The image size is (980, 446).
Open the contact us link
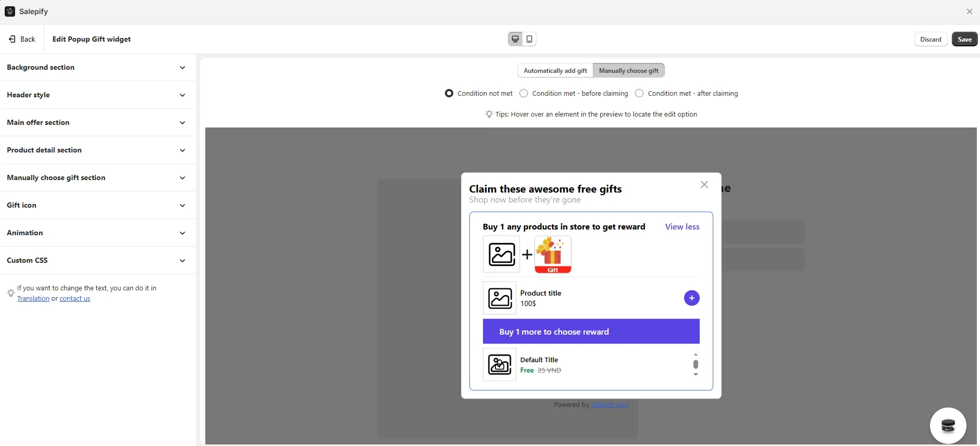click(75, 299)
